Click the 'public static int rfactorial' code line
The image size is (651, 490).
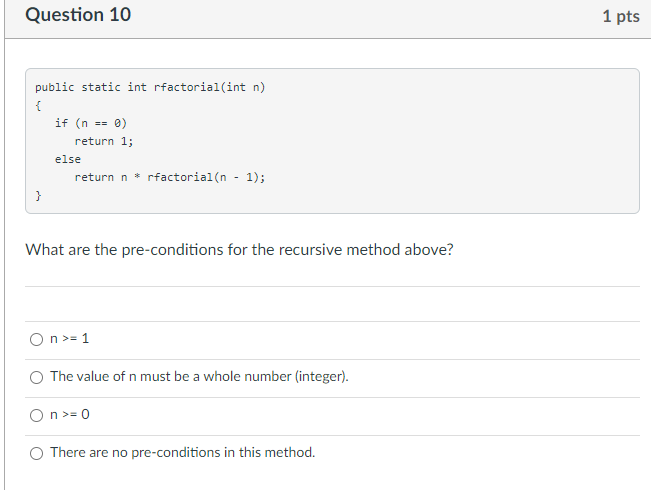coord(150,87)
